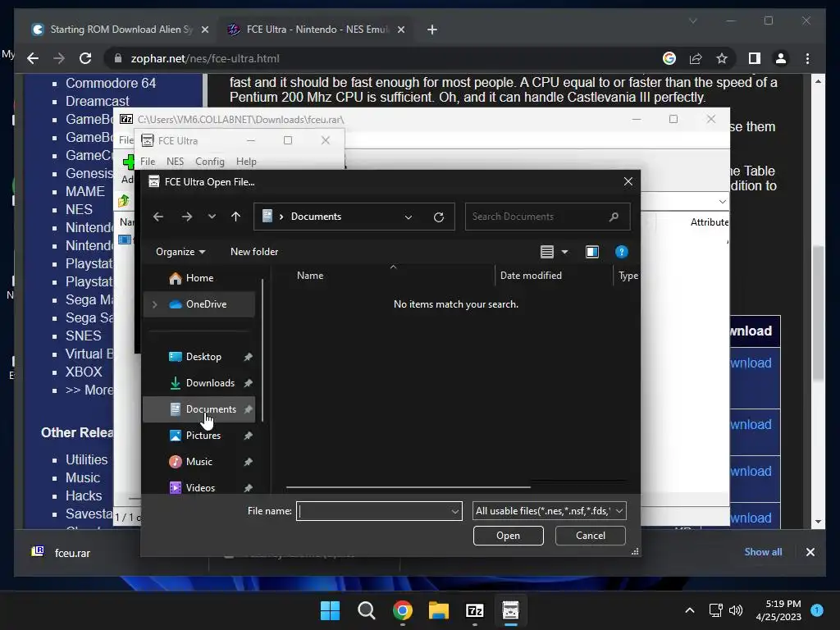Toggle Chrome side panel
The width and height of the screenshot is (840, 630).
point(755,58)
